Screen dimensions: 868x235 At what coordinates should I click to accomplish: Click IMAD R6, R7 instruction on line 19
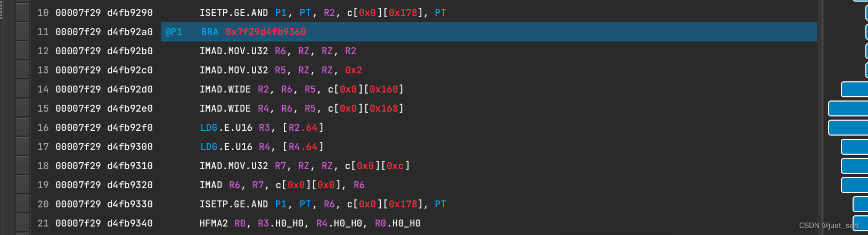[282, 185]
